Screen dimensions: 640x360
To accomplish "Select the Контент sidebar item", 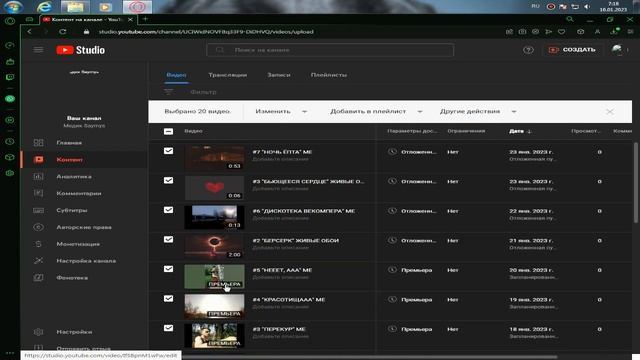I will tap(84, 160).
